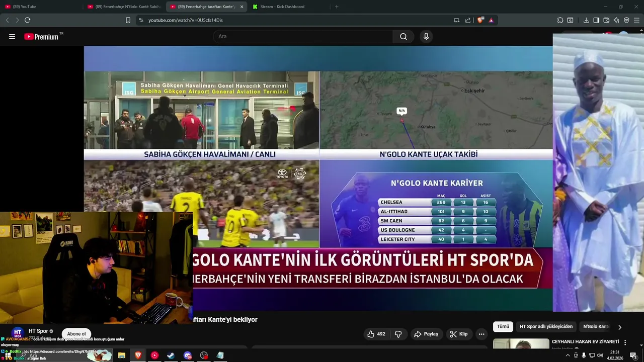
Task: Open the HT Spor channel avatar
Action: [x=18, y=334]
